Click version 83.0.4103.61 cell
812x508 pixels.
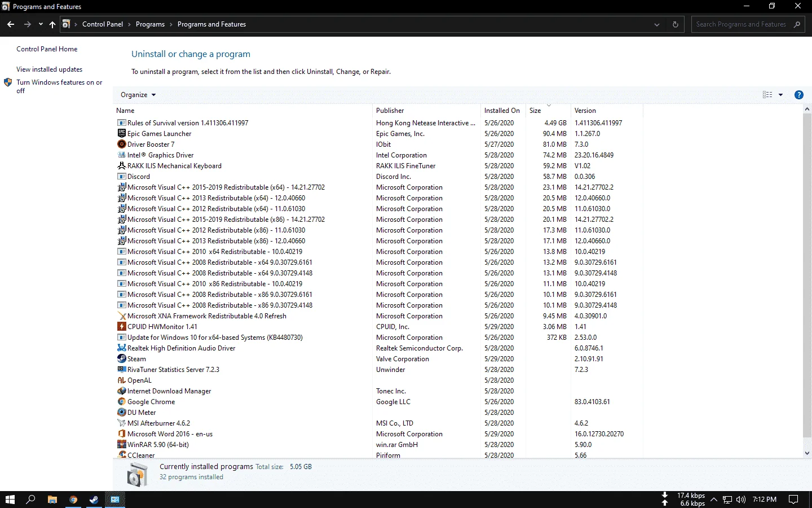coord(592,401)
